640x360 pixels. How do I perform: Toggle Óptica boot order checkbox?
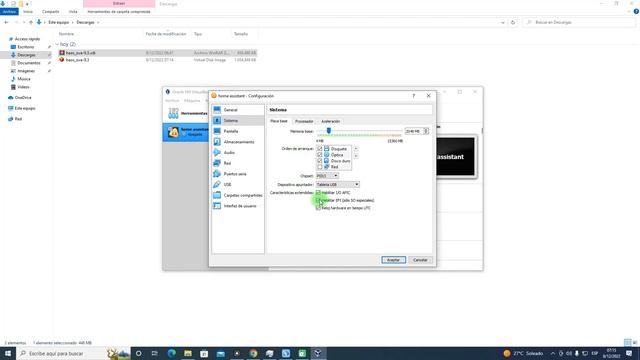[320, 155]
